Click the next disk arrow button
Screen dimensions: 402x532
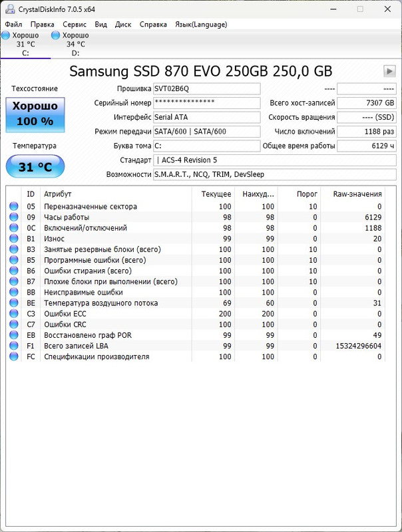(389, 71)
